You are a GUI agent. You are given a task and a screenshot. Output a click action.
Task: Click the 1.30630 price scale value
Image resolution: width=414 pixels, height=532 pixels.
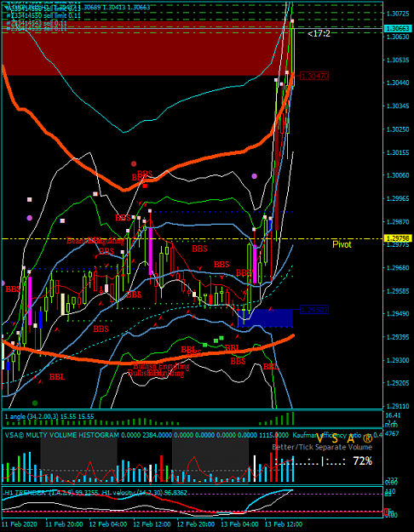click(x=398, y=37)
